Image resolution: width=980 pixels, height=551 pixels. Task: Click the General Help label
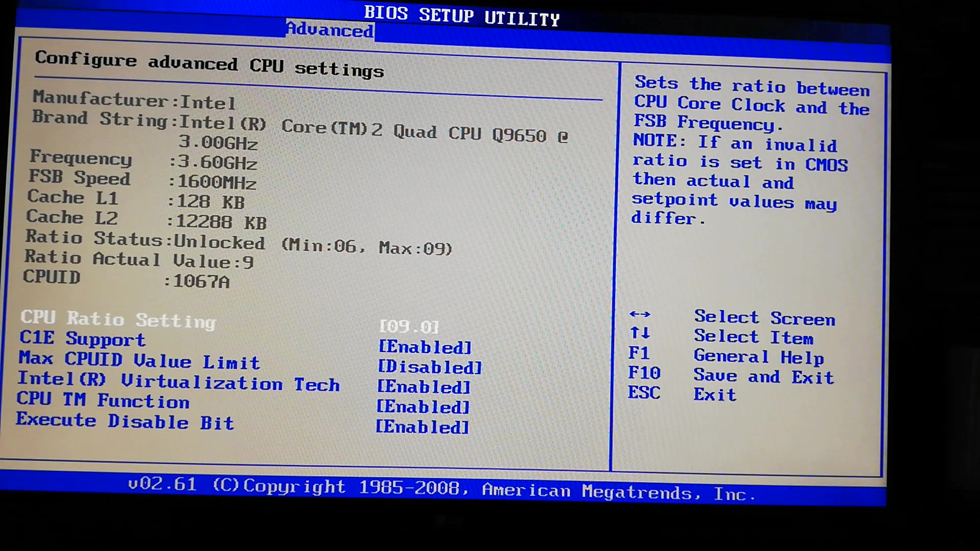tap(758, 357)
